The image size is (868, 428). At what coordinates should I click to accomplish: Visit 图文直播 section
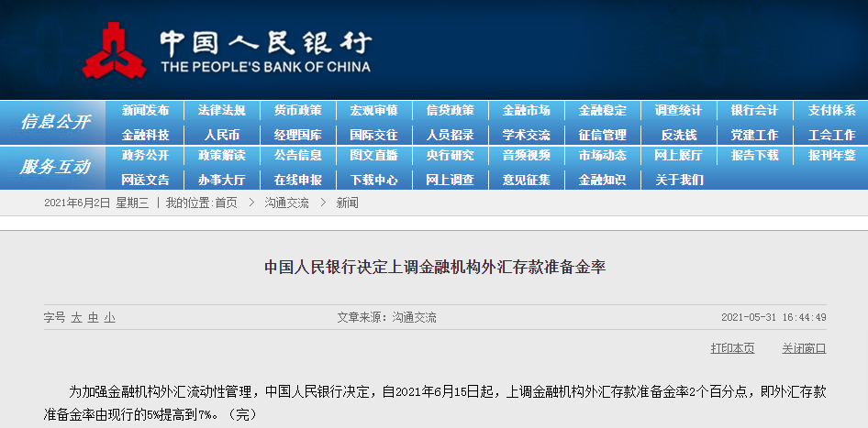pos(373,156)
